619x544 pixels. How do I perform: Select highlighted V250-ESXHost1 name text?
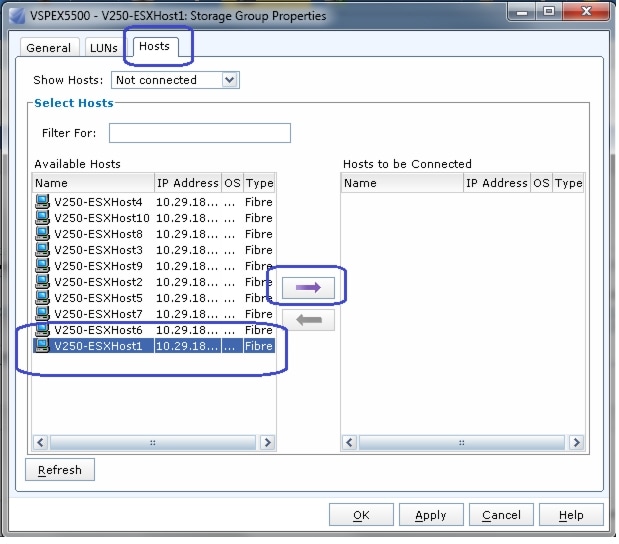98,346
